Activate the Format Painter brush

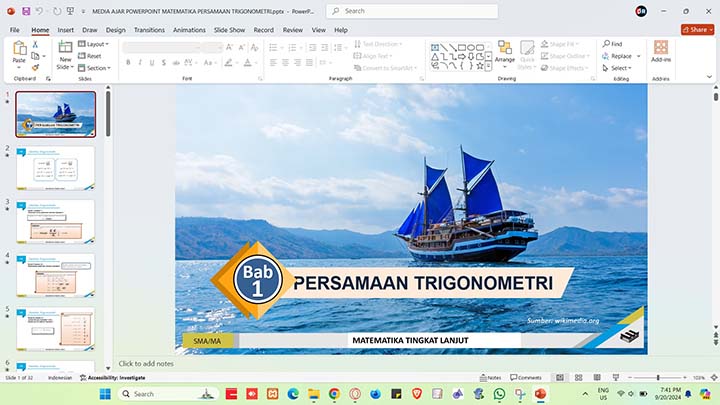[35, 68]
